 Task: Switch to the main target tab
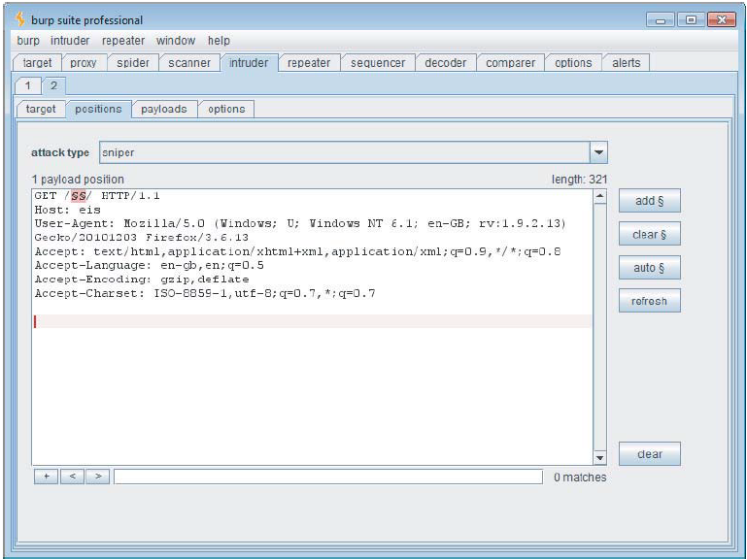coord(37,63)
